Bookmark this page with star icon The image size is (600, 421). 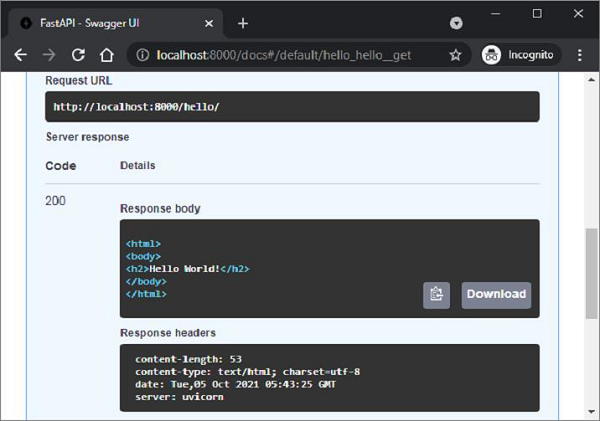click(x=455, y=55)
